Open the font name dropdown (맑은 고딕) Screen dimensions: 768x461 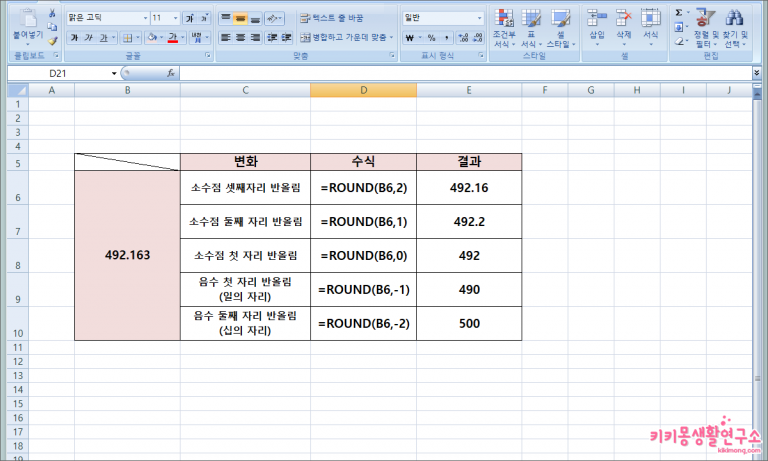145,19
